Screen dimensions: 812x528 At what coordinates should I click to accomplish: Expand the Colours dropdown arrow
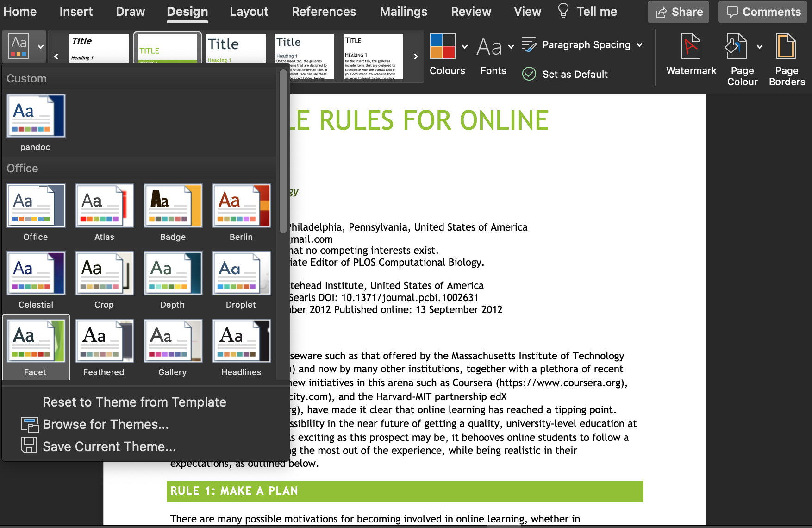point(465,47)
